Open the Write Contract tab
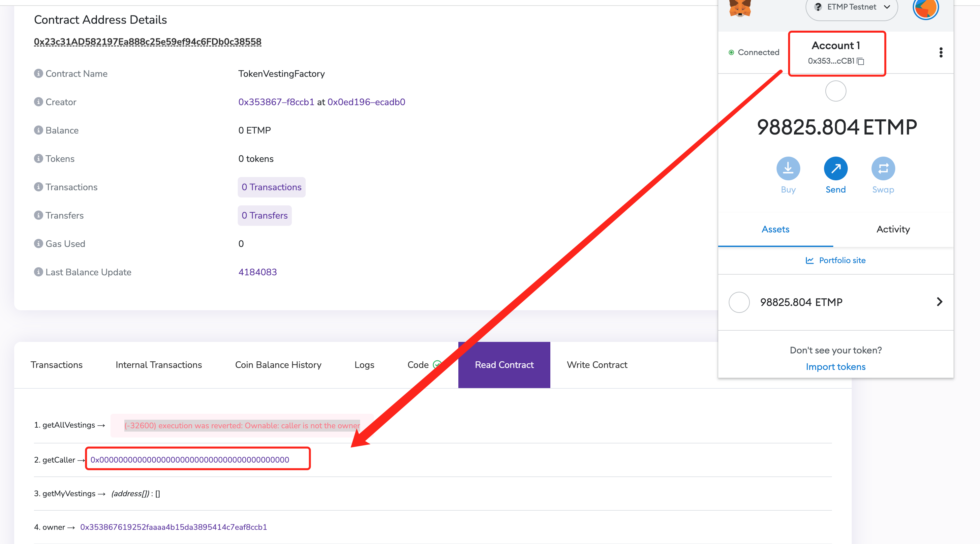 [597, 364]
